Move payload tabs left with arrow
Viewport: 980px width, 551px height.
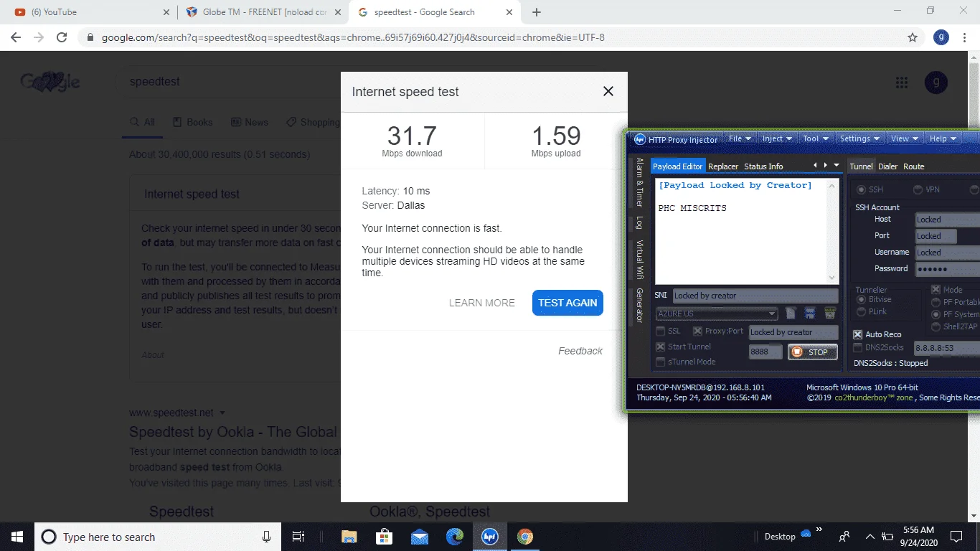coord(815,165)
